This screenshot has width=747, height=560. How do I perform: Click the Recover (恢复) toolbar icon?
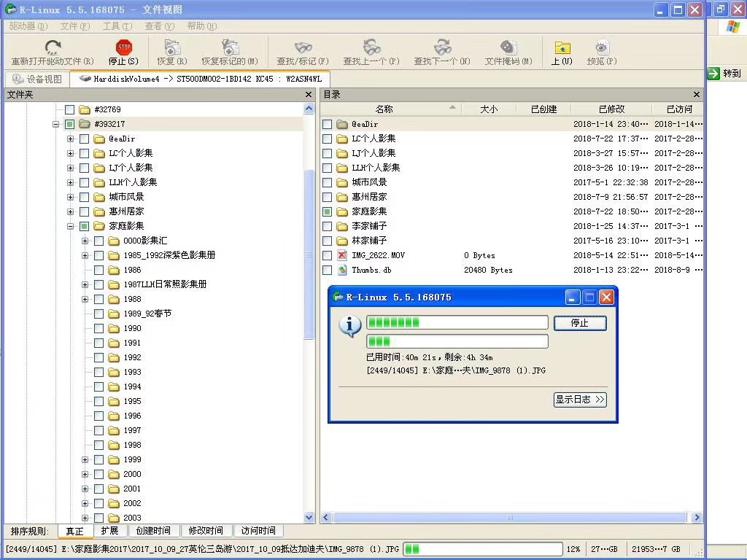pyautogui.click(x=172, y=47)
